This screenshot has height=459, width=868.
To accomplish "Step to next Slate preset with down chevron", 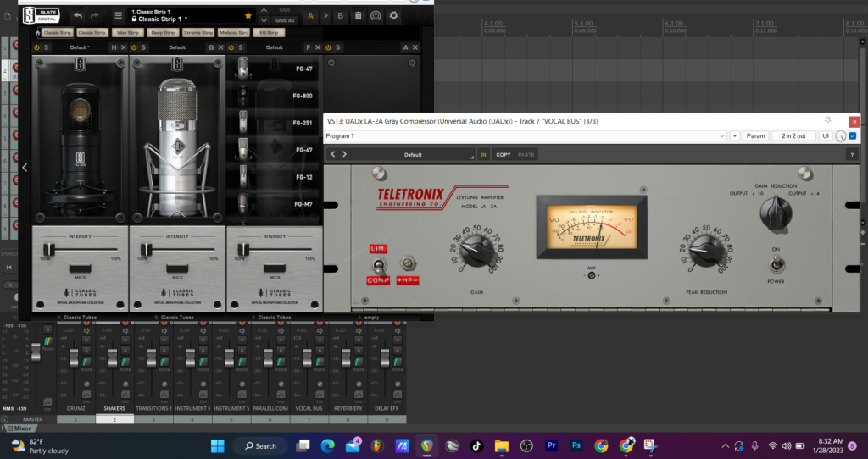I will click(264, 20).
